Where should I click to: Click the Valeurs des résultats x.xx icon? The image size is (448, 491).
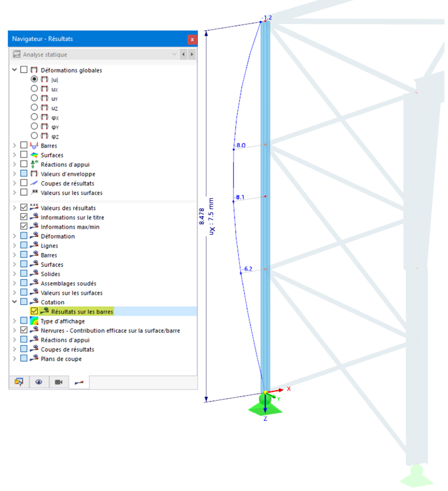34,207
